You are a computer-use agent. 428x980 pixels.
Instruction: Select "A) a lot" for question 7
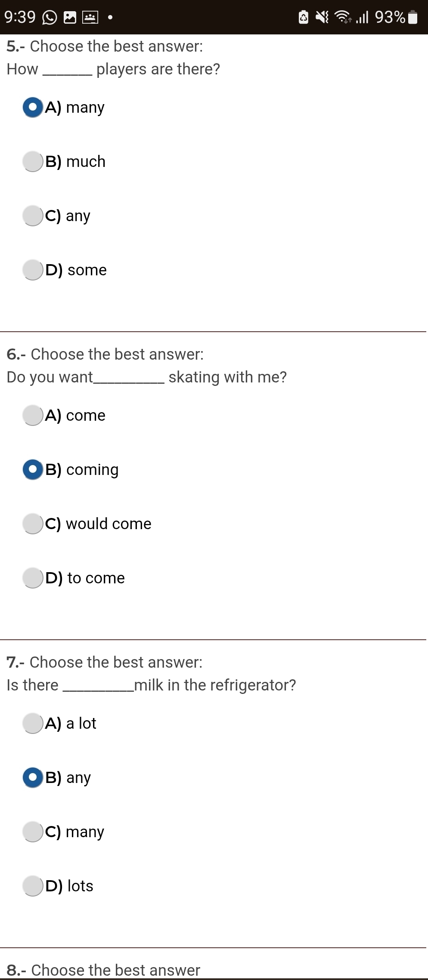33,723
